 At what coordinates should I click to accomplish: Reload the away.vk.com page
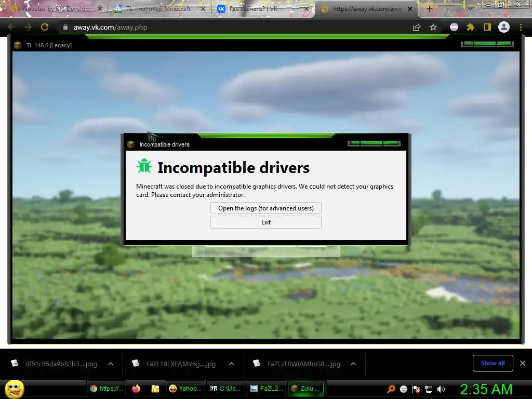point(45,27)
